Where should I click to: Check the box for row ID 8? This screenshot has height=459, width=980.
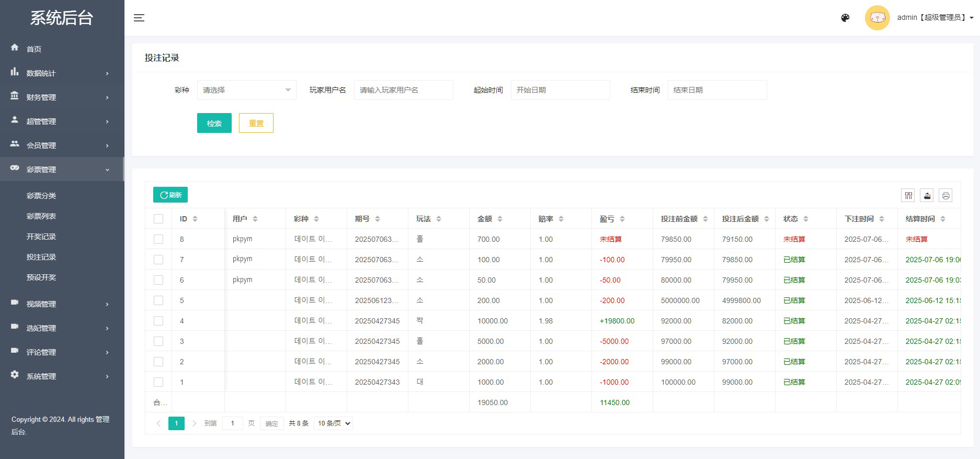(x=158, y=239)
